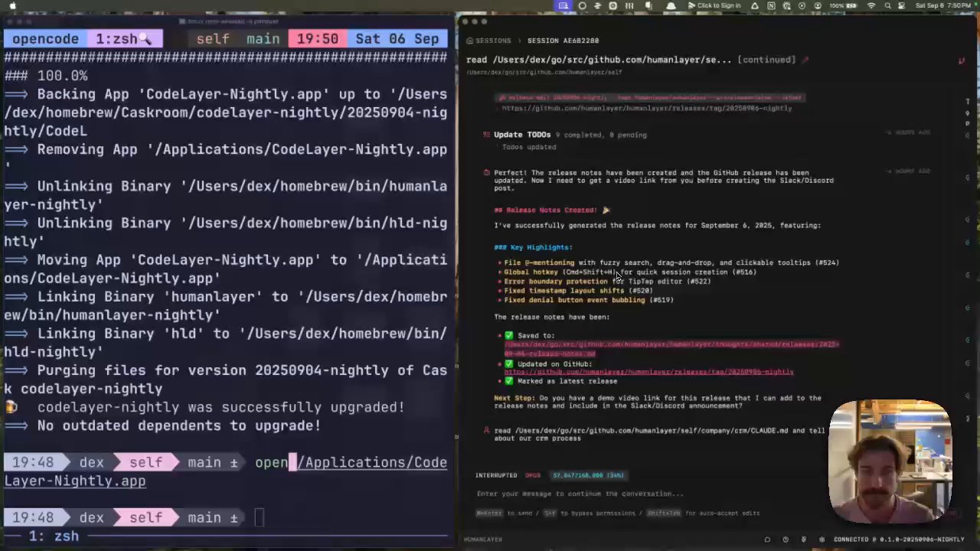Image resolution: width=980 pixels, height=551 pixels.
Task: Open the 'Saved to' release notes file path
Action: (x=671, y=349)
